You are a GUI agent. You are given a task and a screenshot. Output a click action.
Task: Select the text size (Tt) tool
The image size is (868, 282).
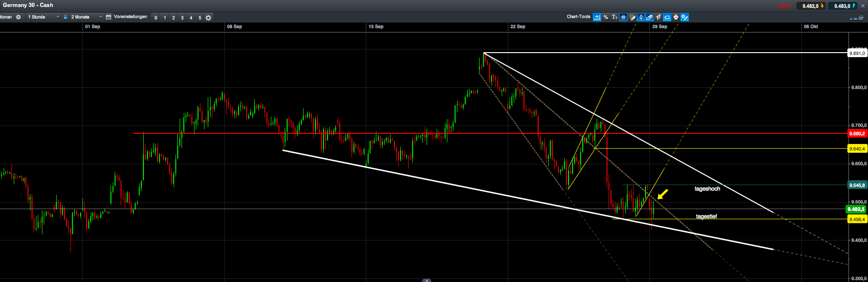point(615,17)
